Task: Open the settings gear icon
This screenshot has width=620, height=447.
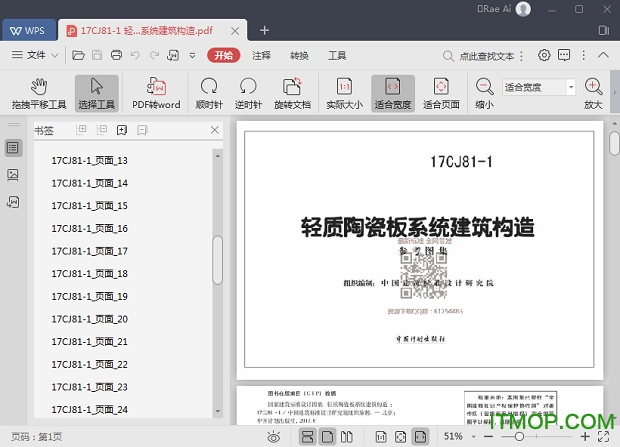Action: coord(544,55)
